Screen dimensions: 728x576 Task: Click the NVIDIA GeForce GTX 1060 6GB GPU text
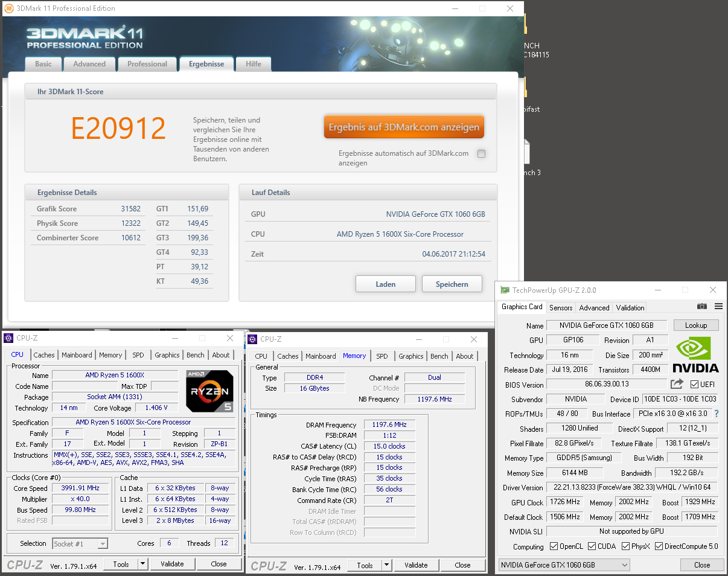point(436,214)
